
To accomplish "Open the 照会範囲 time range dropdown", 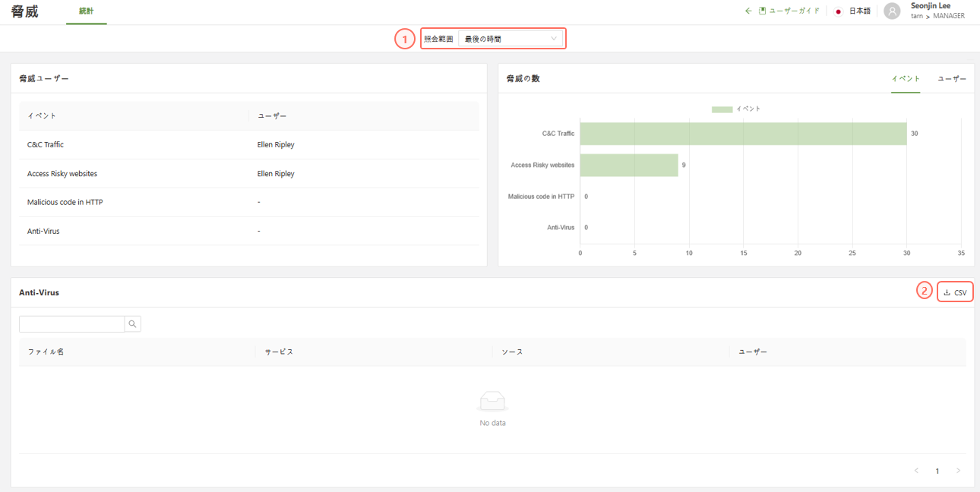I will click(511, 39).
